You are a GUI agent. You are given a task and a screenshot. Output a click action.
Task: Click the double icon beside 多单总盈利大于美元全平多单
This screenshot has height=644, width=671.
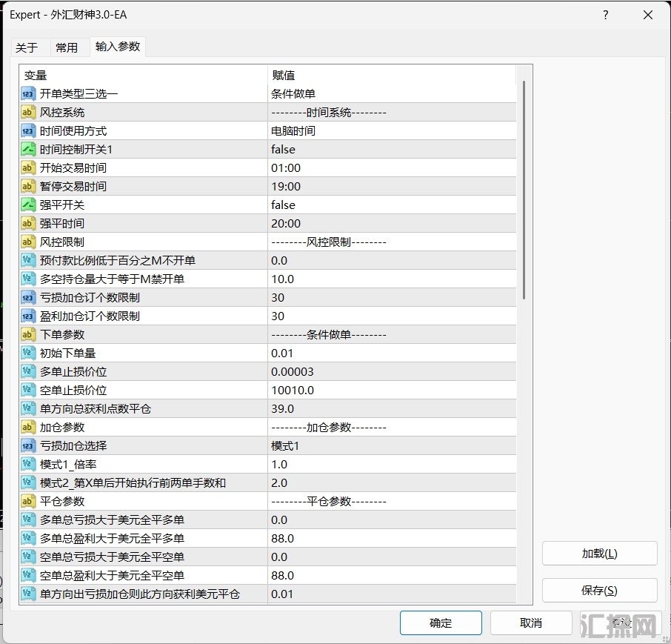(x=28, y=539)
